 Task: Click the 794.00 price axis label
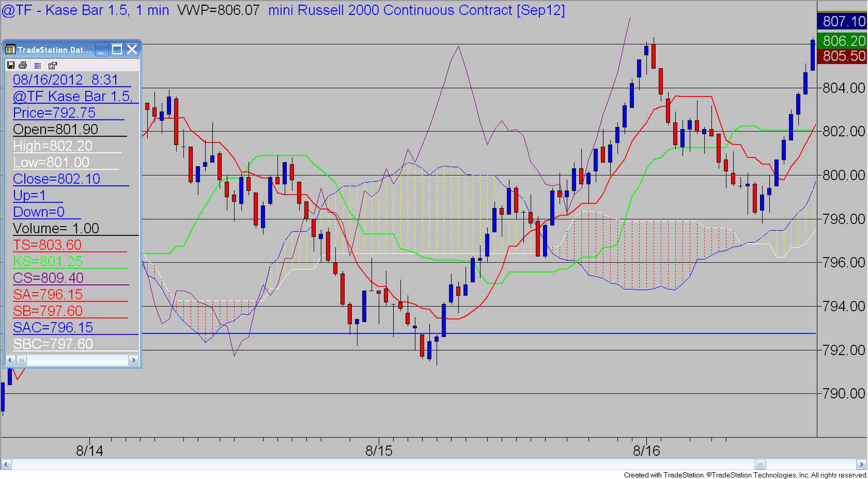pyautogui.click(x=844, y=306)
